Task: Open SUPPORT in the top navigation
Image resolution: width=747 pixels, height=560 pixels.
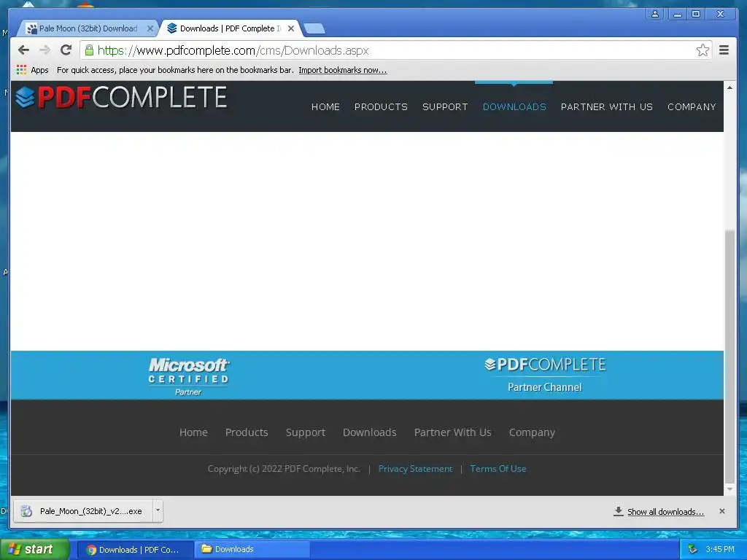Action: tap(445, 107)
